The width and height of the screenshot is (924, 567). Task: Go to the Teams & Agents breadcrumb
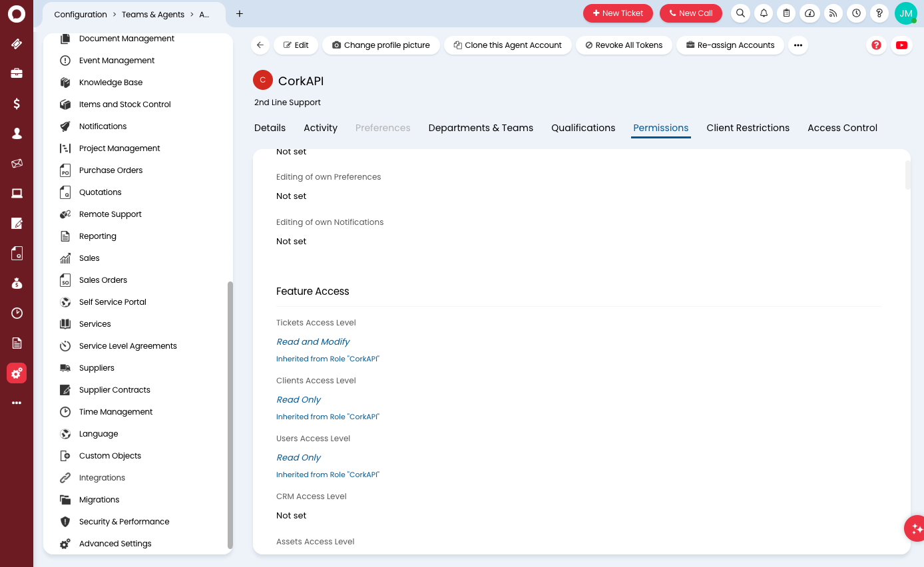pos(153,14)
